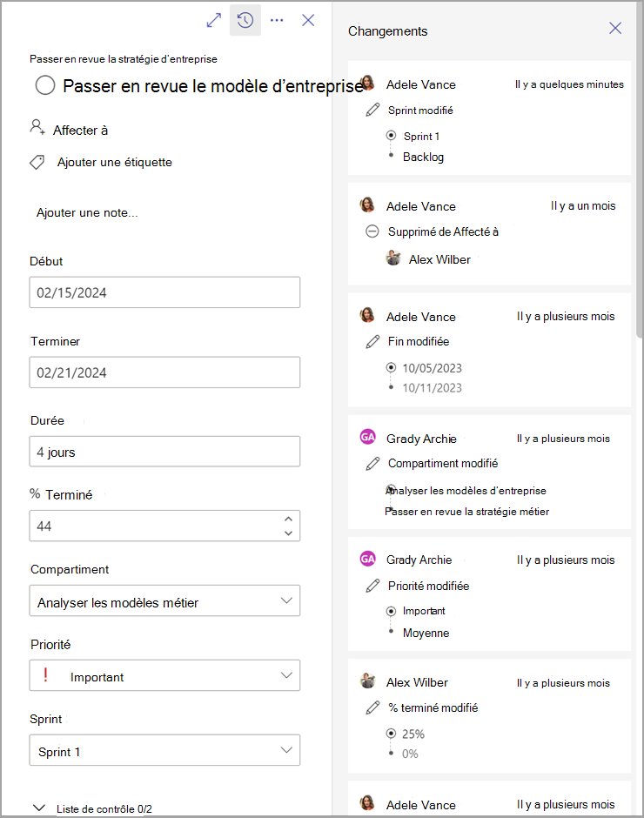
Task: Click Passer en revue la stratégie métier value
Action: pyautogui.click(x=467, y=512)
